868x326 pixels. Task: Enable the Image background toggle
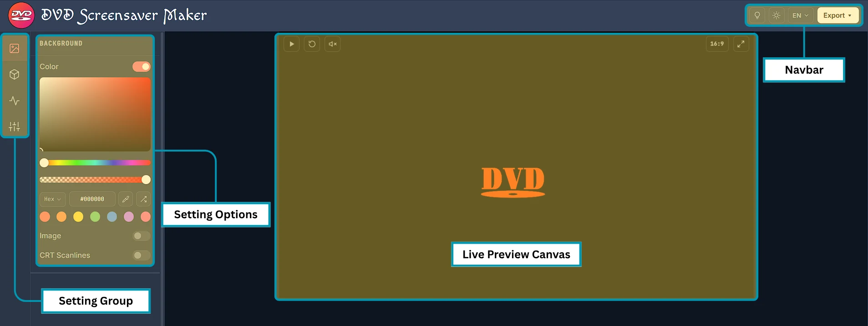(x=142, y=236)
